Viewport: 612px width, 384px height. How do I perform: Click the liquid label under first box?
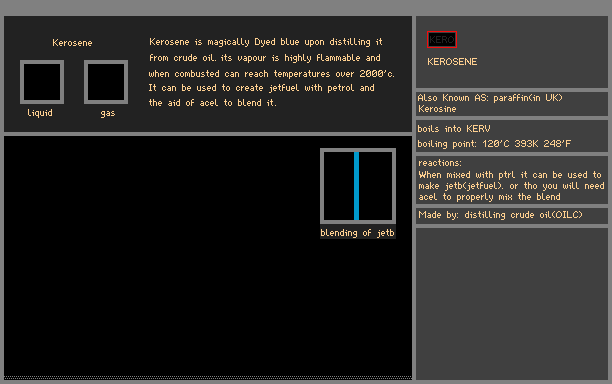tap(40, 113)
